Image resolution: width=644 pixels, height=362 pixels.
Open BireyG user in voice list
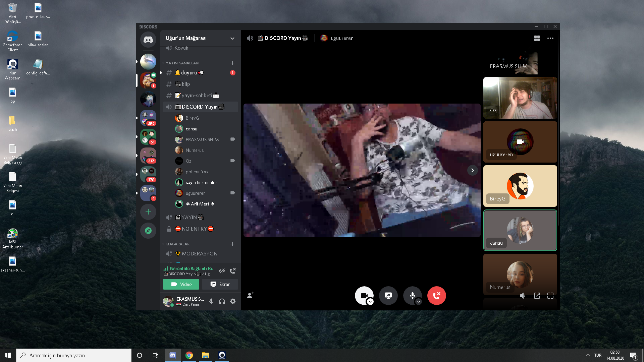(x=206, y=118)
